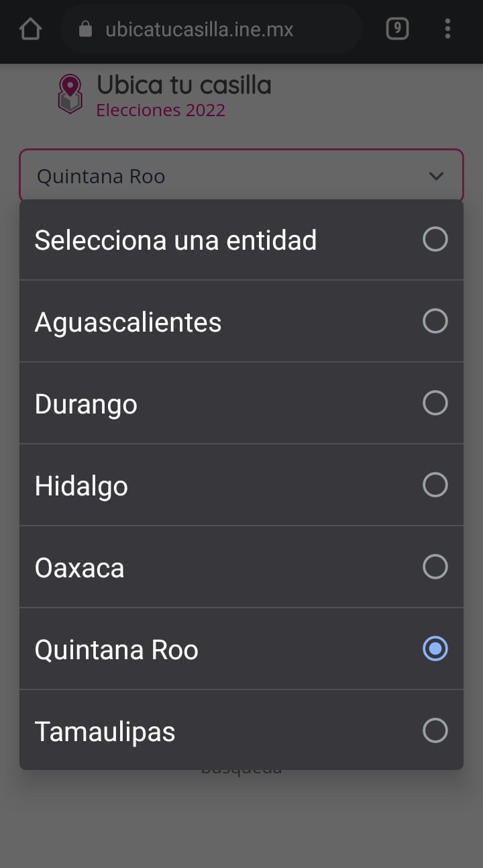Select the Tamaulipas radio button
The width and height of the screenshot is (483, 868).
[x=435, y=731]
